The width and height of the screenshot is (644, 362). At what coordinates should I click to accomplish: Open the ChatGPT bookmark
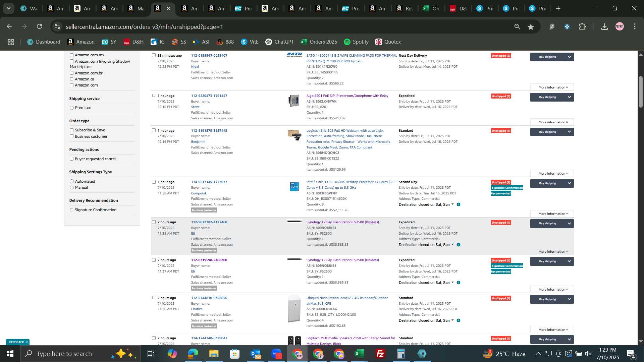(x=279, y=42)
